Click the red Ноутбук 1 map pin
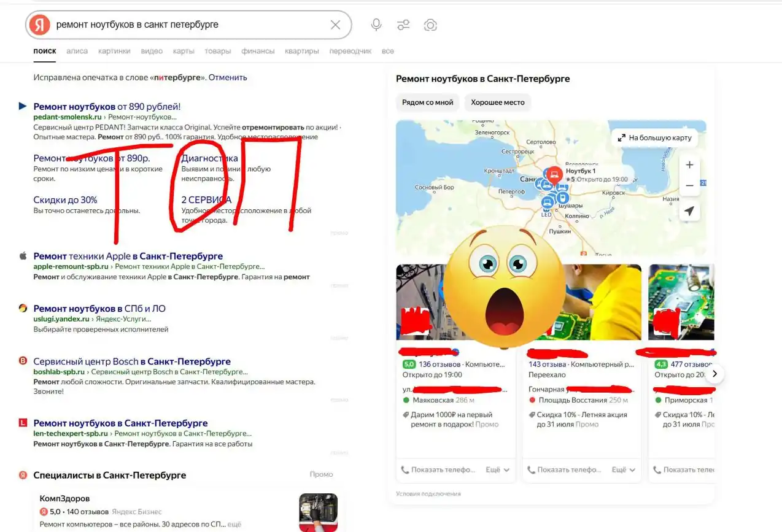Image resolution: width=782 pixels, height=532 pixels. (x=555, y=175)
